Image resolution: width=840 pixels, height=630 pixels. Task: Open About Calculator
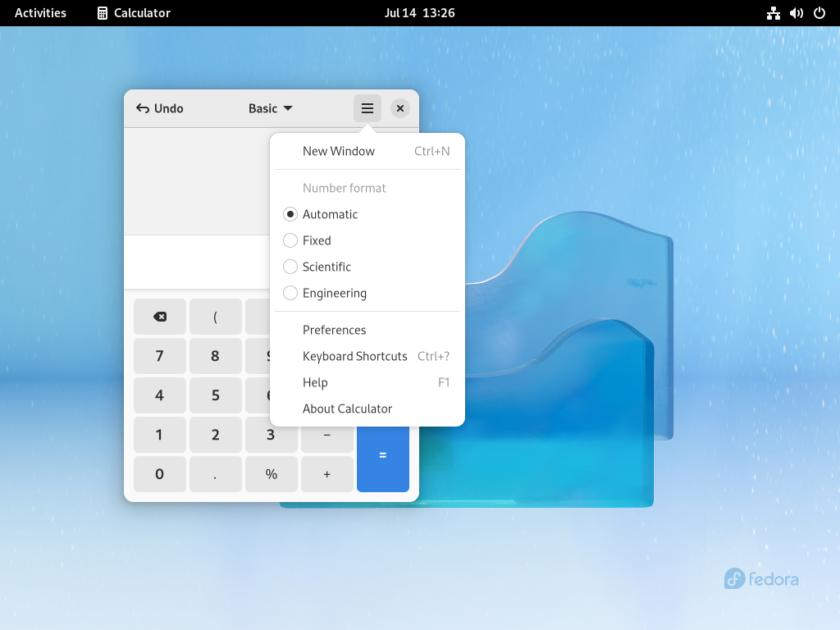pos(367,409)
